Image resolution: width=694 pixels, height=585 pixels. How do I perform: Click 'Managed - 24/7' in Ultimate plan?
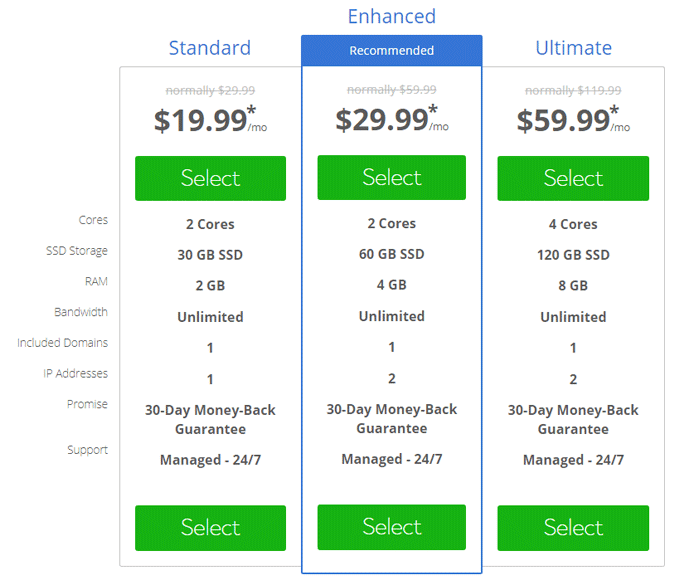click(573, 460)
